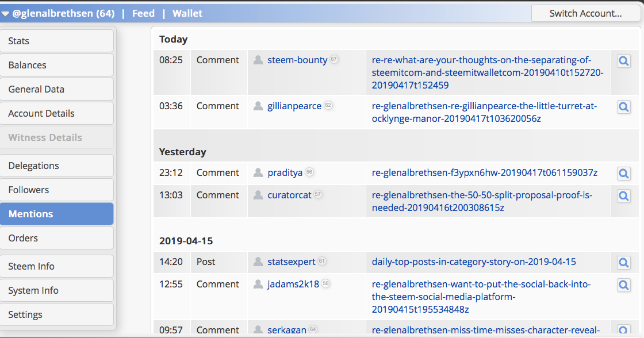Open the Delegations sidebar tab
This screenshot has width=644, height=338.
click(57, 166)
